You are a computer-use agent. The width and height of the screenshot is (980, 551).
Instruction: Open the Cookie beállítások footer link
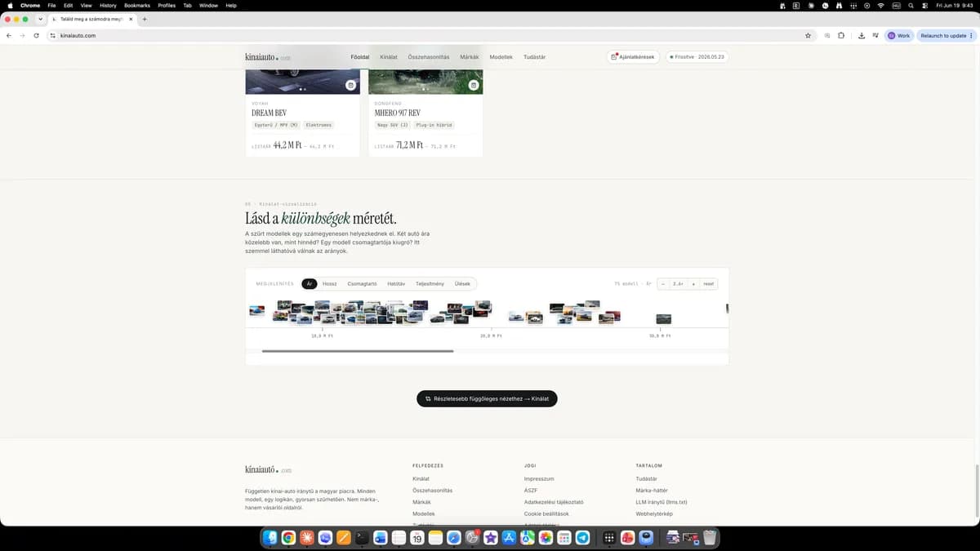[546, 514]
